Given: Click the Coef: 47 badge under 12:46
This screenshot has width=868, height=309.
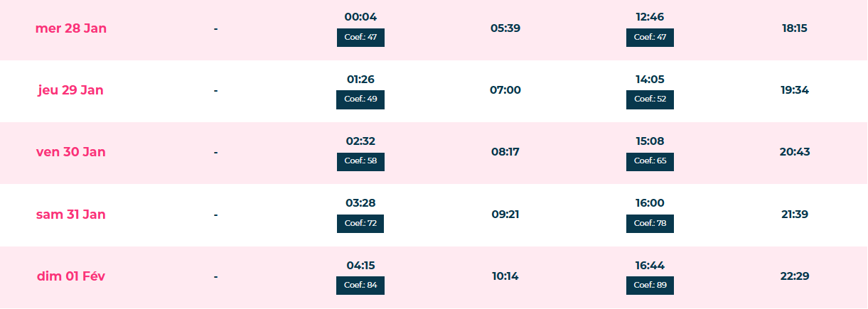Looking at the screenshot, I should pyautogui.click(x=650, y=38).
